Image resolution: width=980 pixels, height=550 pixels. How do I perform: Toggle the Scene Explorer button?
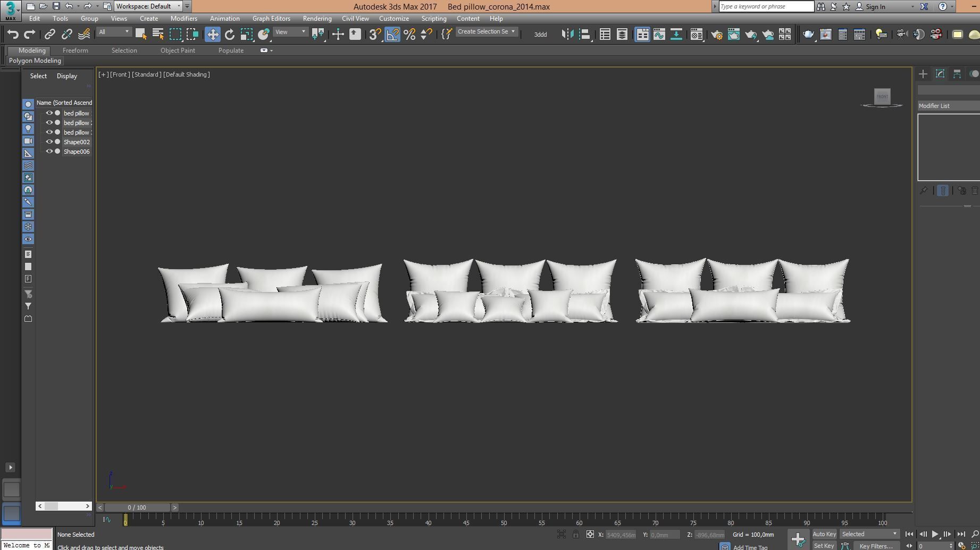[x=605, y=35]
